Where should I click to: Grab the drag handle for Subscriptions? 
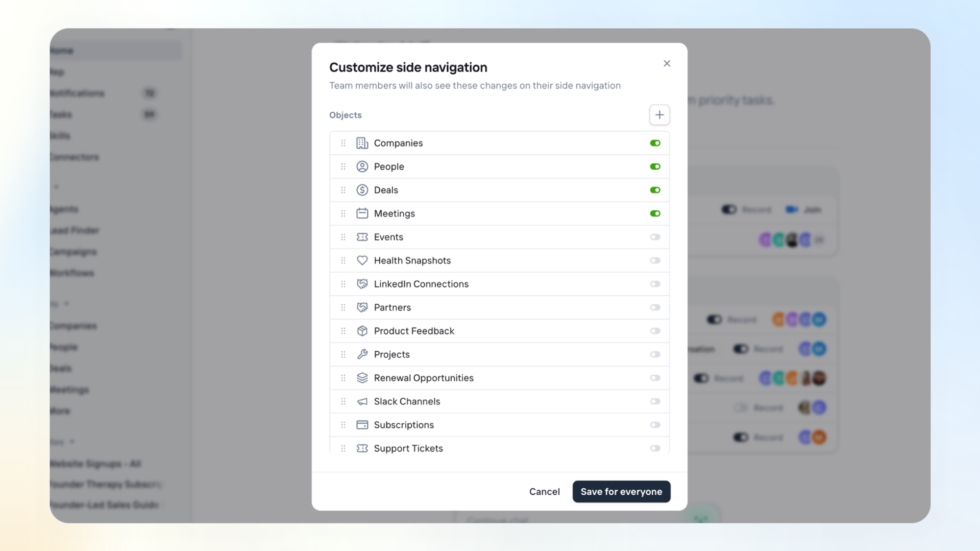(x=343, y=425)
